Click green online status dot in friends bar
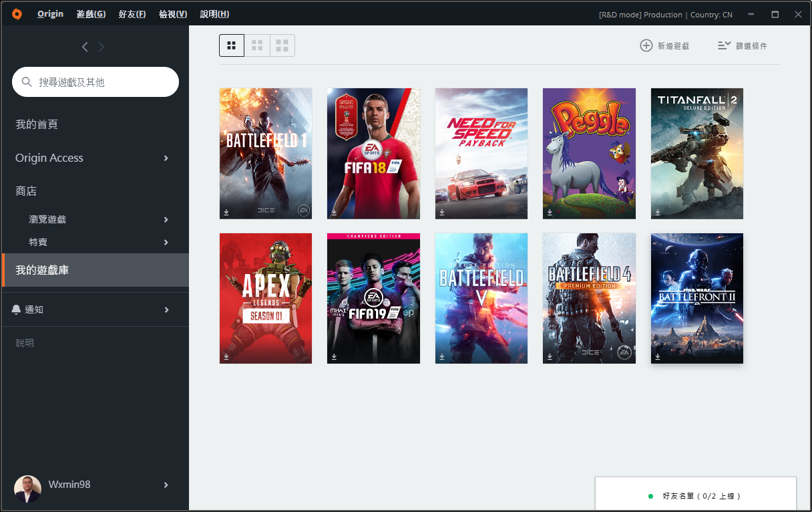The image size is (812, 512). (650, 496)
